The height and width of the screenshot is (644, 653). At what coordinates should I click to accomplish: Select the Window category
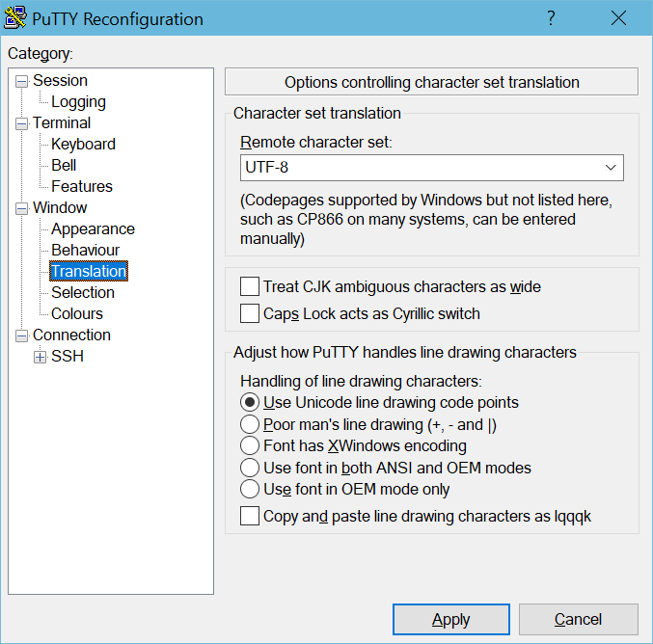pos(60,207)
